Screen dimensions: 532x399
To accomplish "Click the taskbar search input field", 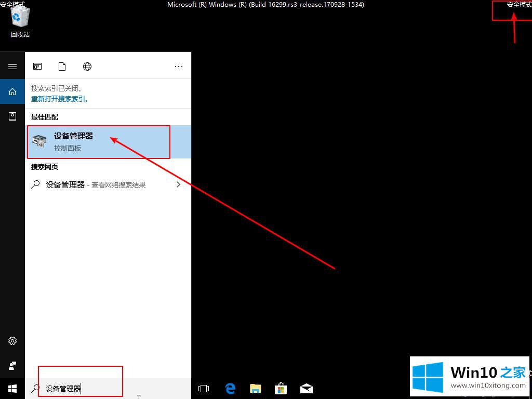I will coord(108,389).
